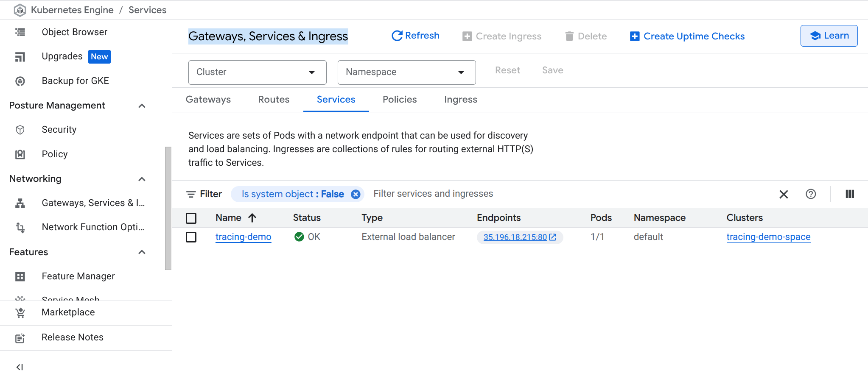Click the Endpoints column header
Viewport: 868px width, 376px height.
pos(499,218)
